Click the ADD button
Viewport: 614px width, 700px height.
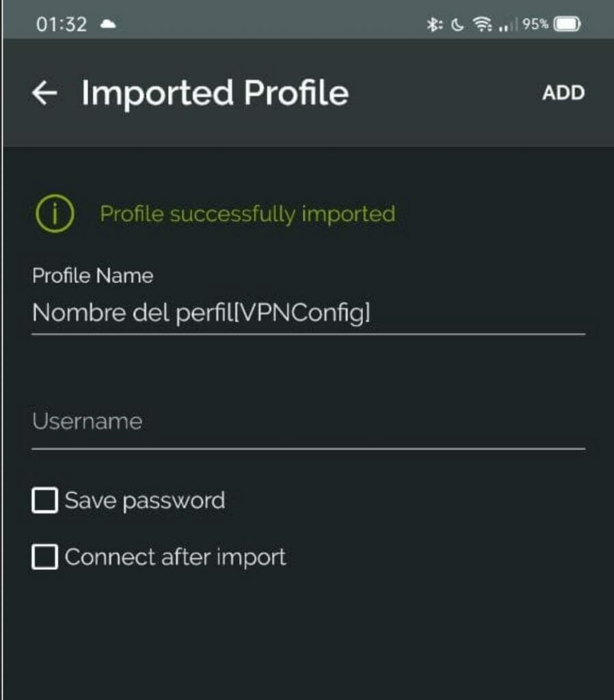point(563,93)
